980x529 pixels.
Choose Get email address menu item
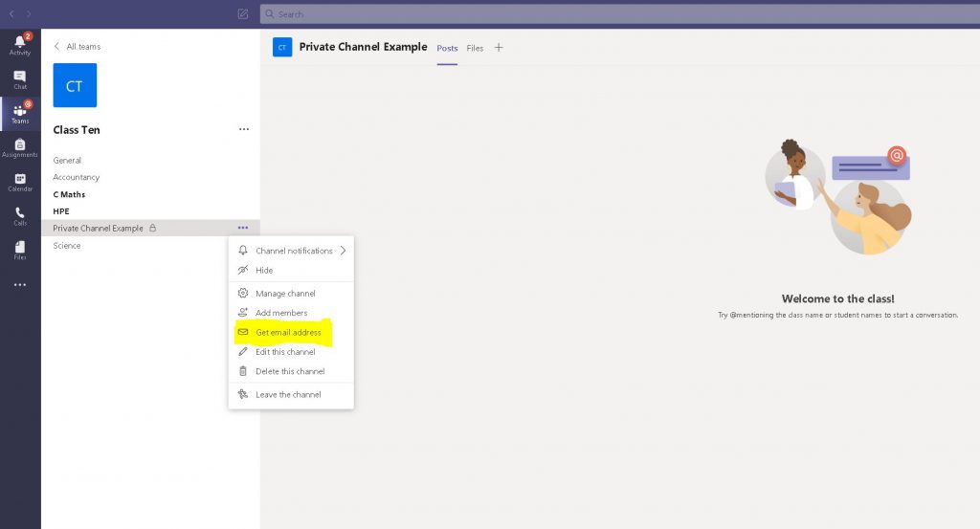[288, 332]
